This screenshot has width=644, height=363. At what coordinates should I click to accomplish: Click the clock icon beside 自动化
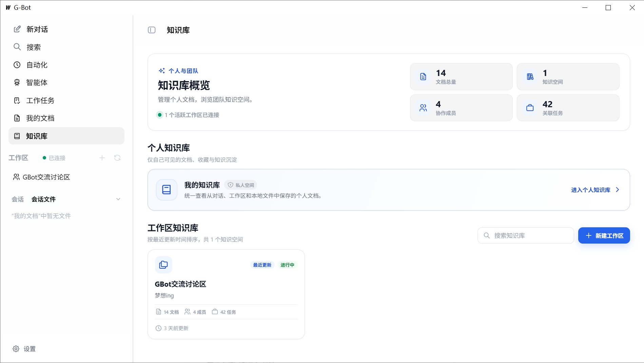(17, 65)
